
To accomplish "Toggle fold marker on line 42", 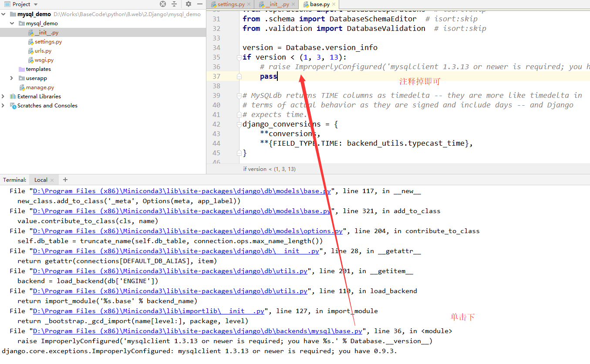I will tap(239, 124).
